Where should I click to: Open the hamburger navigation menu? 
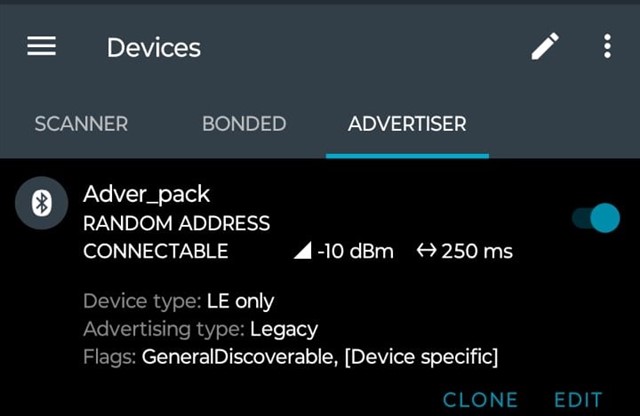coord(41,46)
